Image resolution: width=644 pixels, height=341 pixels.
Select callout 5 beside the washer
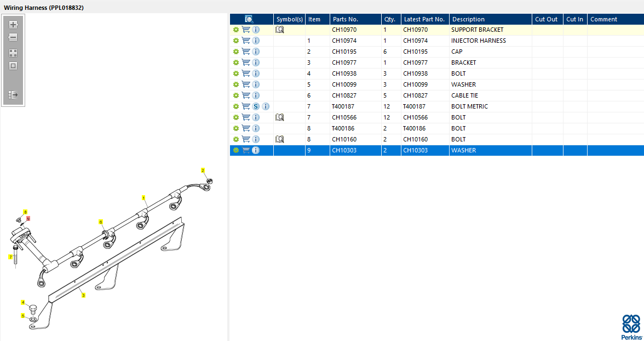[x=23, y=316]
